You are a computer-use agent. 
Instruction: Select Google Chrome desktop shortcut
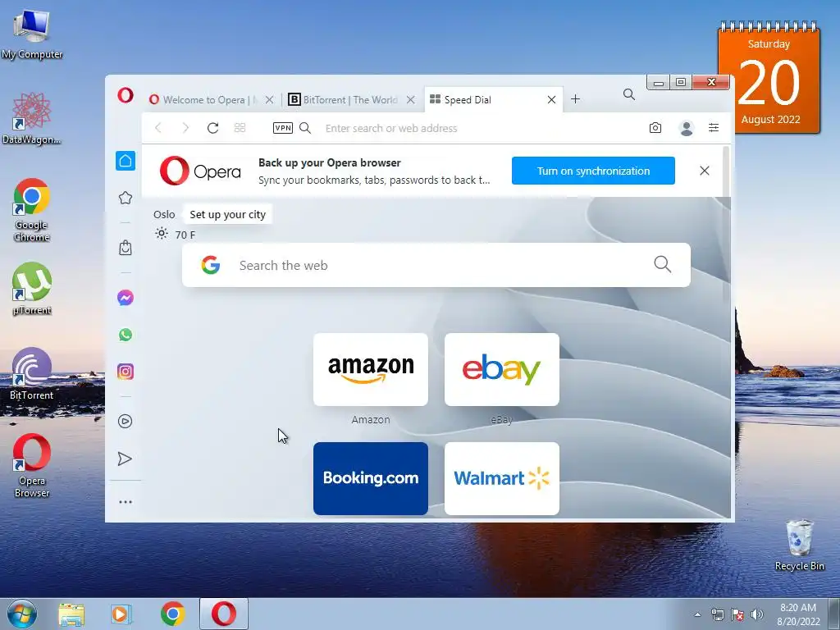click(32, 209)
